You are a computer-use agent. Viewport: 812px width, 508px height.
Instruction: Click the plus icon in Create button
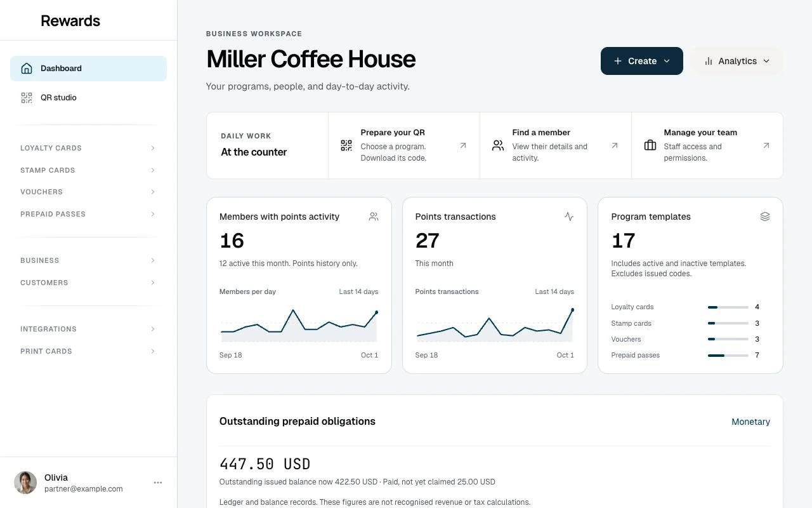(618, 61)
